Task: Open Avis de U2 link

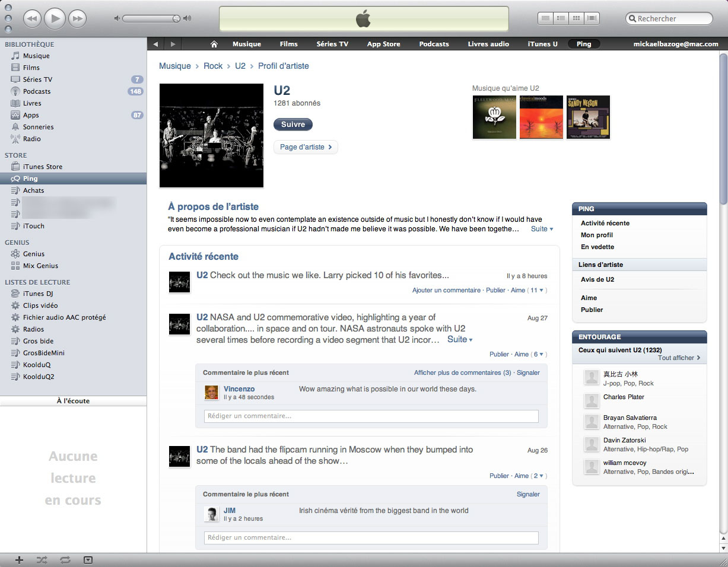Action: tap(597, 279)
